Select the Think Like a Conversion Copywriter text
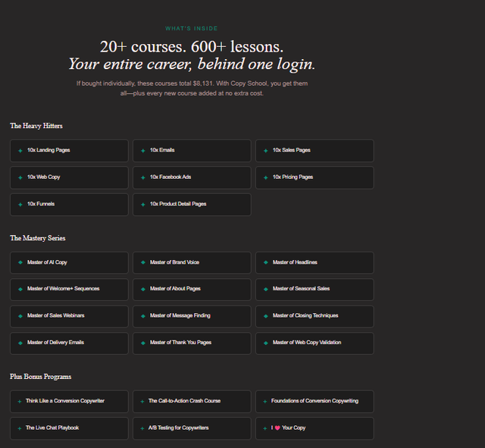This screenshot has height=448, width=485. point(65,401)
